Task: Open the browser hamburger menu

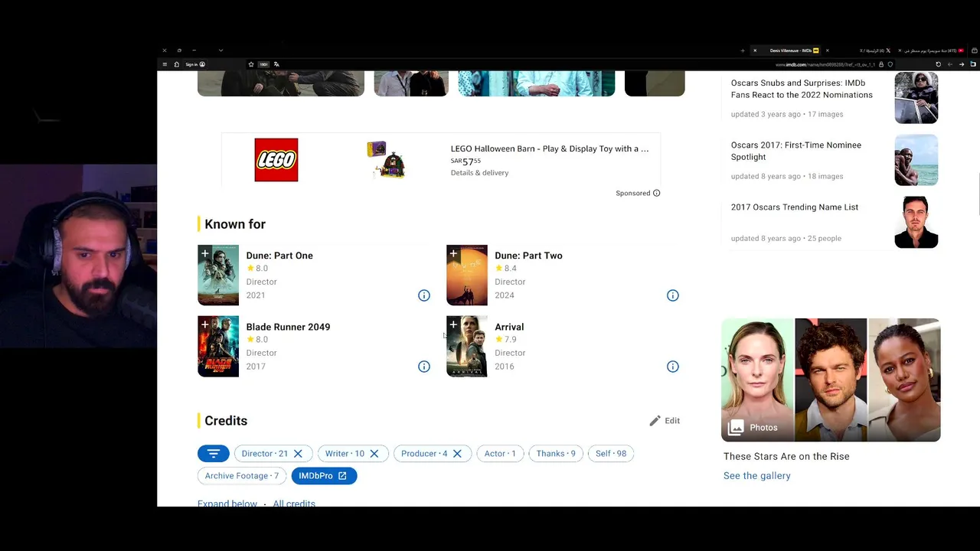Action: point(165,64)
